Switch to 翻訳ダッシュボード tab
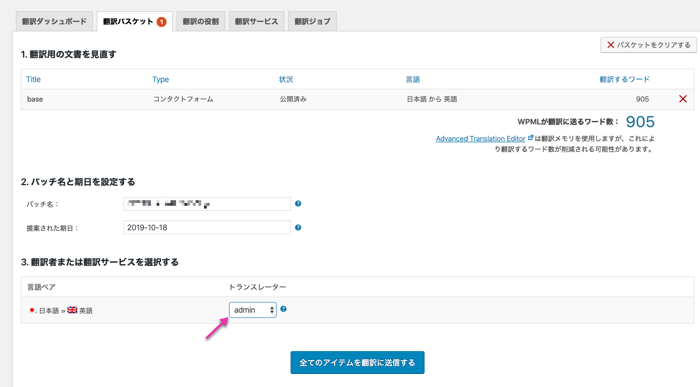The width and height of the screenshot is (700, 387). tap(54, 21)
